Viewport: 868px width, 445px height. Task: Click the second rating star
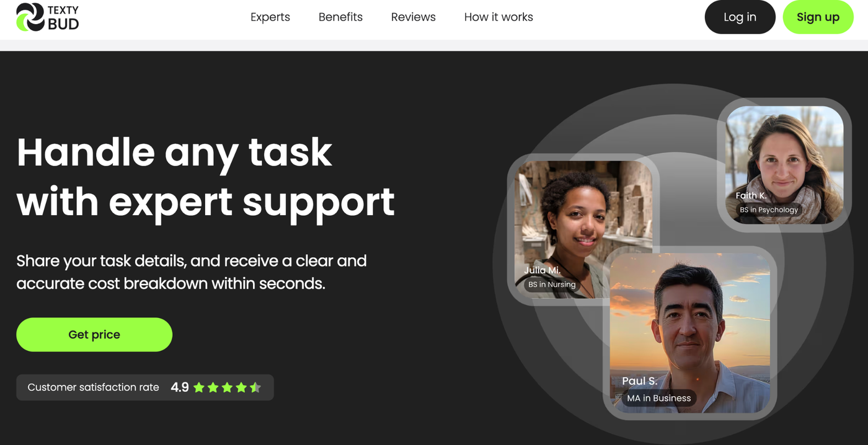pyautogui.click(x=213, y=387)
